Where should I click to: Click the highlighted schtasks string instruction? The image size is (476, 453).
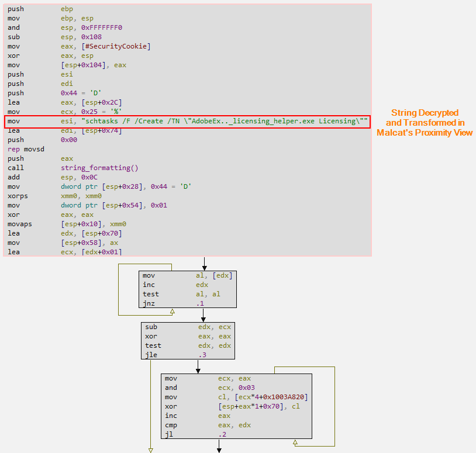pos(187,122)
